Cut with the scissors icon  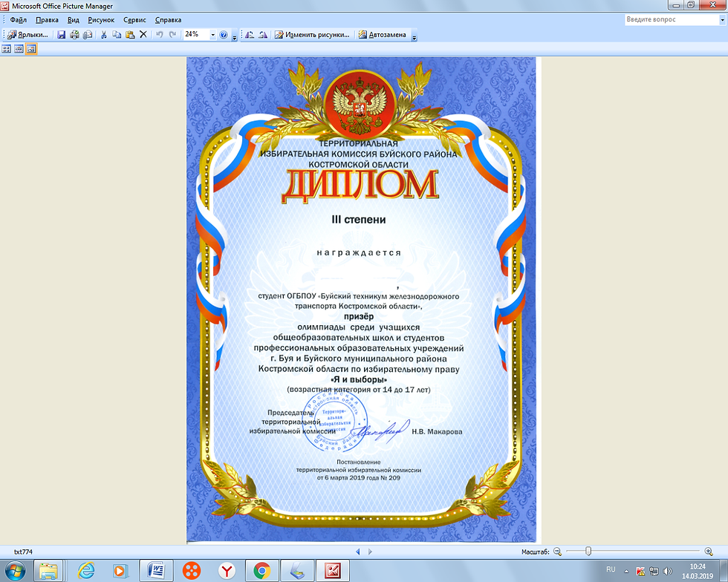pos(104,34)
